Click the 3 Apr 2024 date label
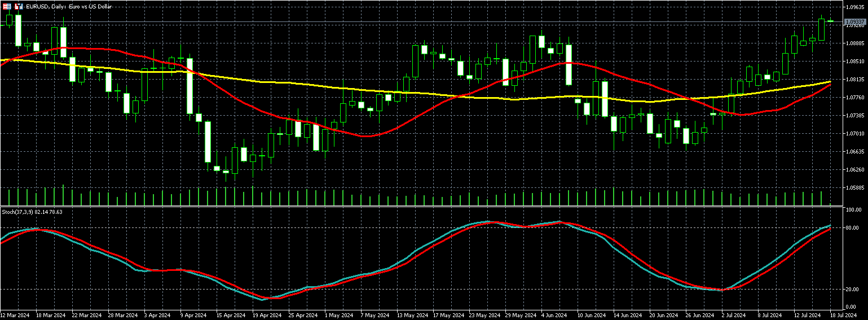This screenshot has width=868, height=320. [158, 315]
